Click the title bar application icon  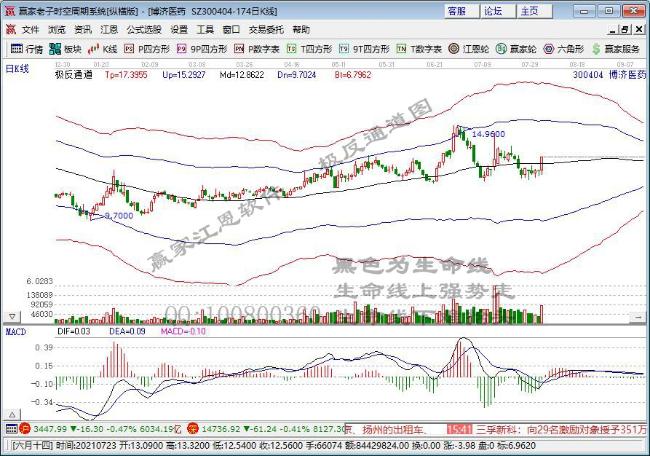tap(10, 11)
